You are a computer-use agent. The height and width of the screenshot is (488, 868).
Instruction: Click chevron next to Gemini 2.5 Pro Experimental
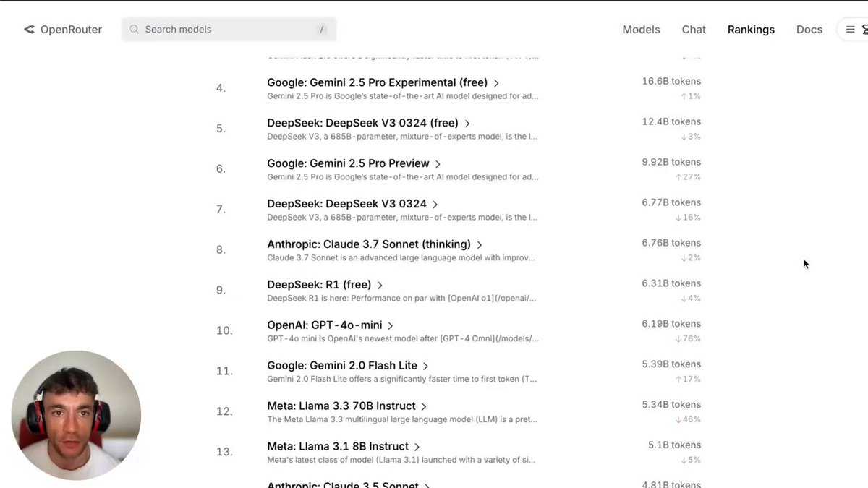[x=496, y=83]
